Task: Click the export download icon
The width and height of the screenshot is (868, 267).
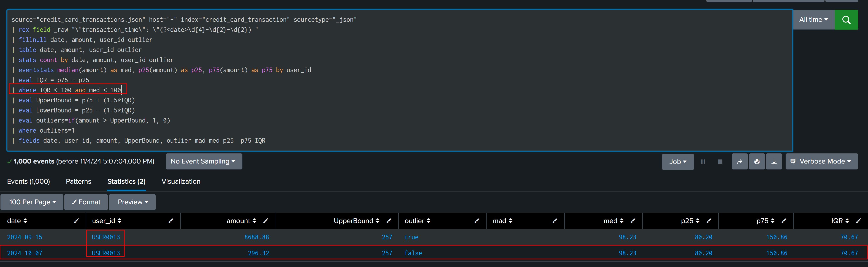Action: coord(774,162)
